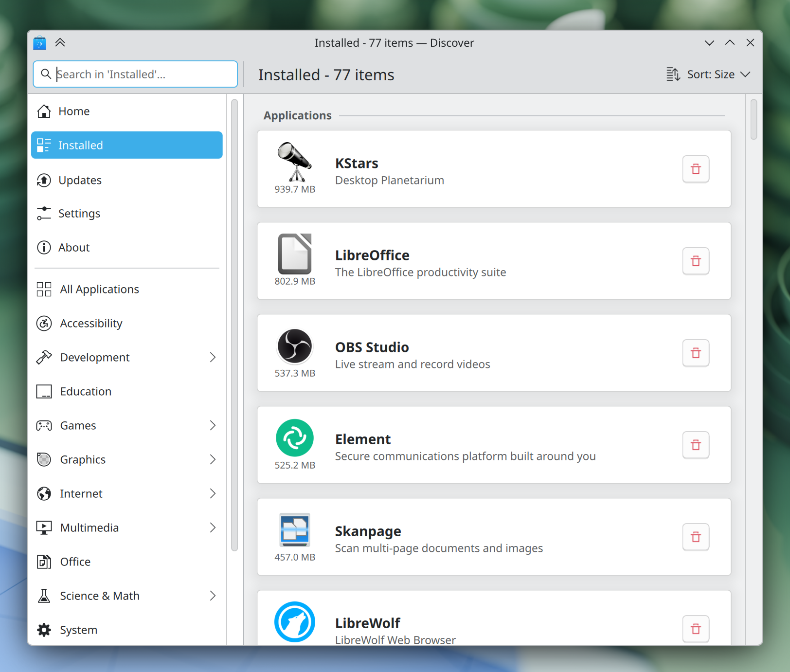This screenshot has height=672, width=790.
Task: Click the sidebar category scrollbar
Action: pyautogui.click(x=234, y=325)
